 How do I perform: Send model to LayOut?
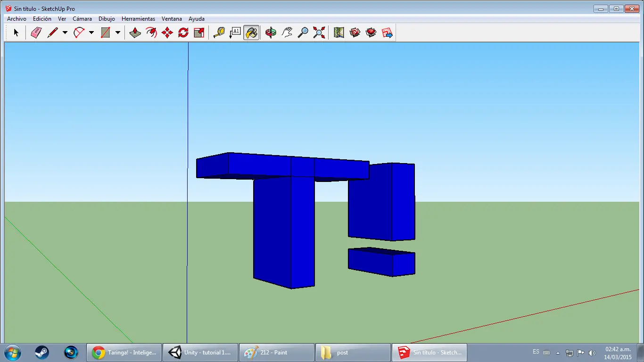coord(387,33)
